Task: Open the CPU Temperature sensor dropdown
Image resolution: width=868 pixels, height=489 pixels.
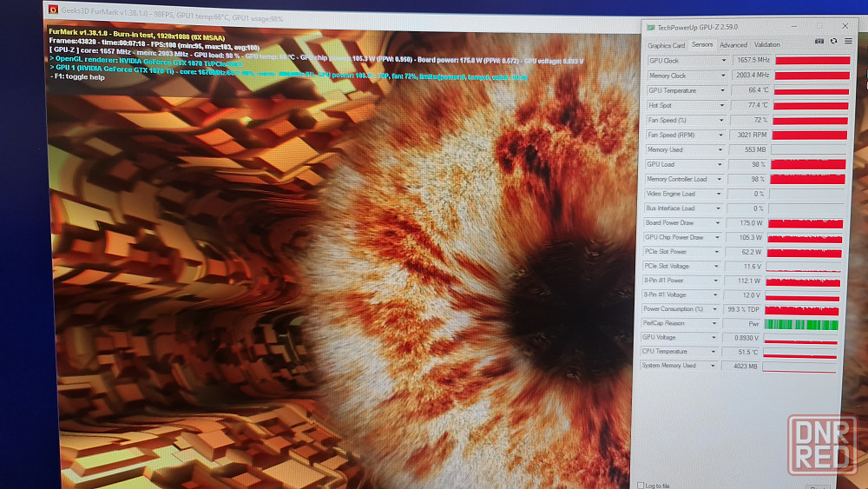Action: coord(712,351)
